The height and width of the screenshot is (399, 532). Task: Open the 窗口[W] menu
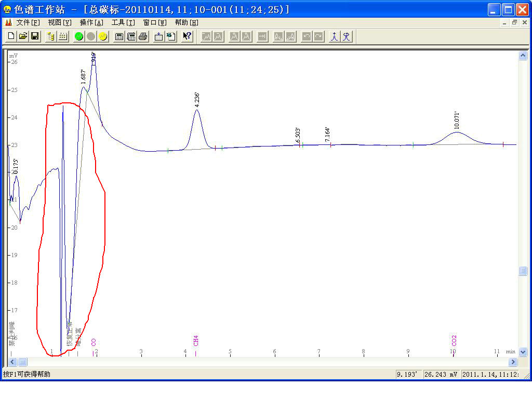click(x=155, y=22)
